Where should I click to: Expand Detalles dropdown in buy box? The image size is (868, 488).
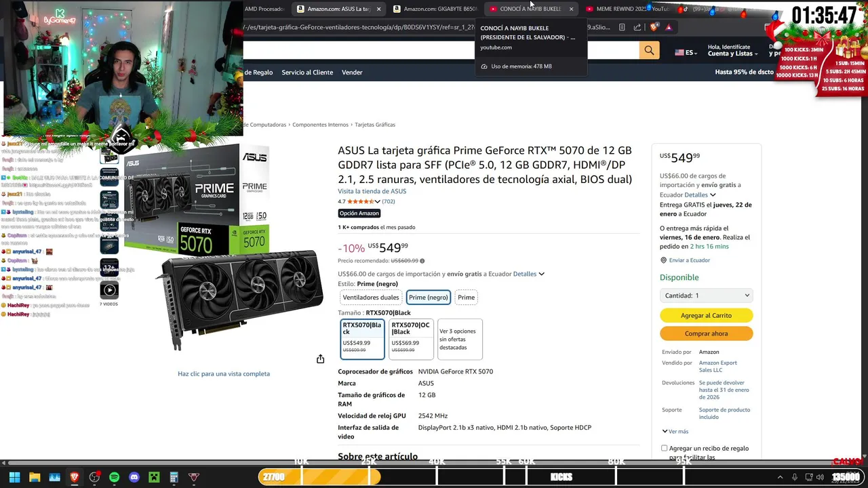[x=700, y=195]
